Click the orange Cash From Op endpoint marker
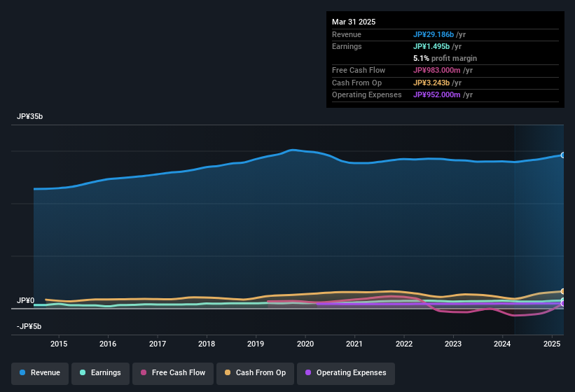575x392 pixels. tap(563, 292)
